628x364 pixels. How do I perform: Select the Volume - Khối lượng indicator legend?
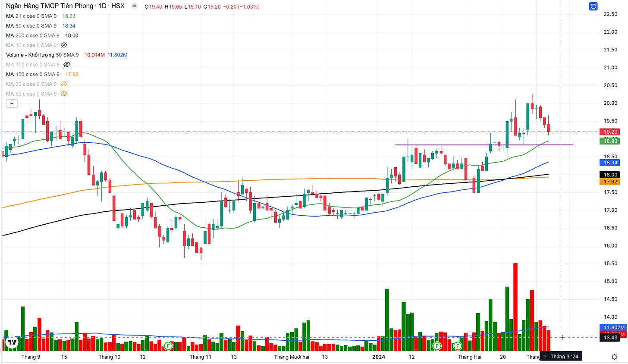(42, 55)
